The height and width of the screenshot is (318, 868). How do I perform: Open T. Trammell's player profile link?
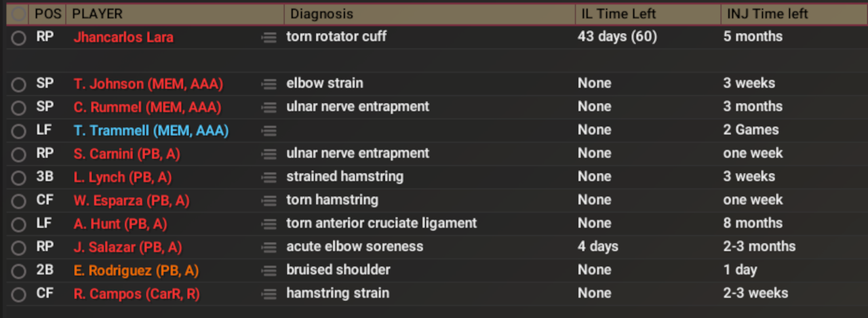(x=151, y=130)
